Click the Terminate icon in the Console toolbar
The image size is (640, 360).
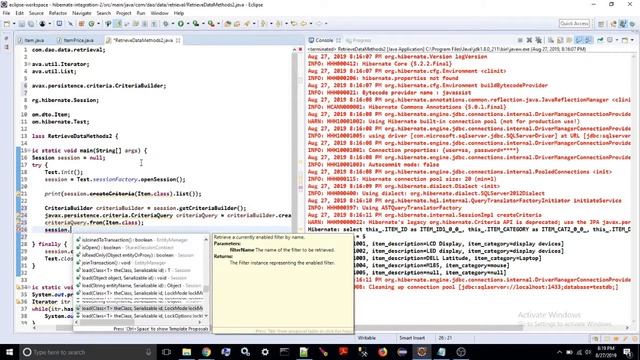coord(520,40)
